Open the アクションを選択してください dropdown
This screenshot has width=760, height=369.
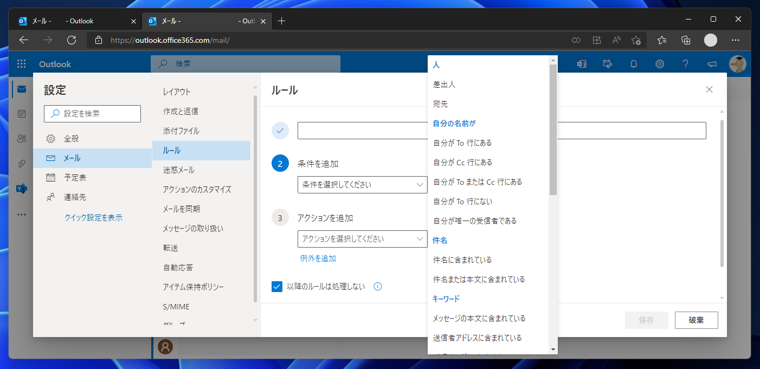pyautogui.click(x=362, y=239)
